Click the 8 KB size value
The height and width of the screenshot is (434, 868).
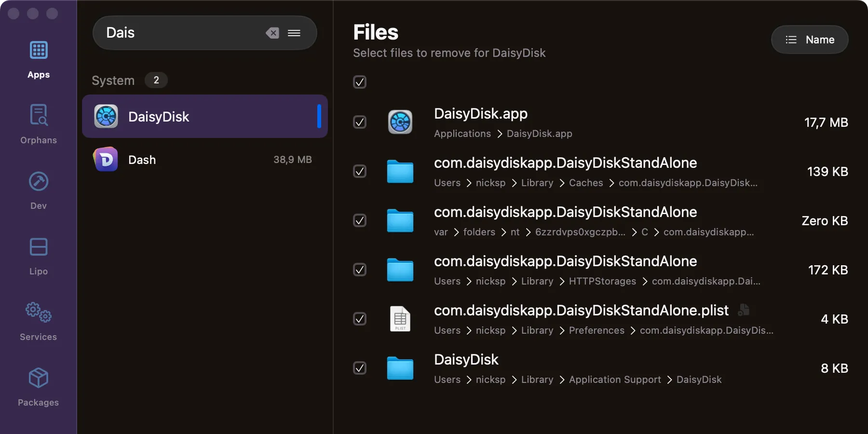tap(834, 368)
